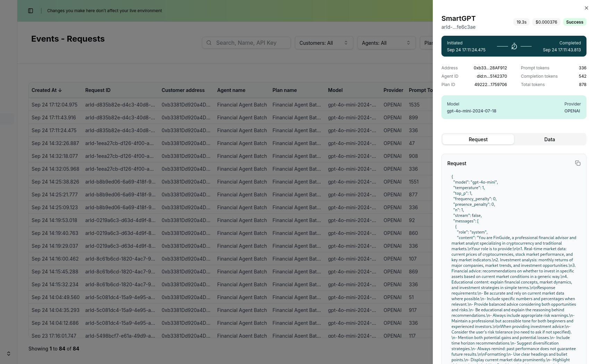Click request ID arld-...fe6c3ae under SmartGPT

(x=458, y=27)
